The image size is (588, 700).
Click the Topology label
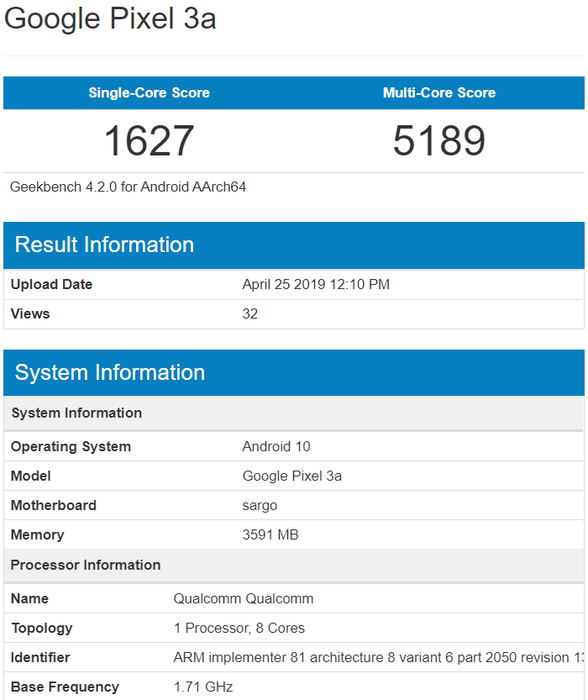[x=41, y=628]
